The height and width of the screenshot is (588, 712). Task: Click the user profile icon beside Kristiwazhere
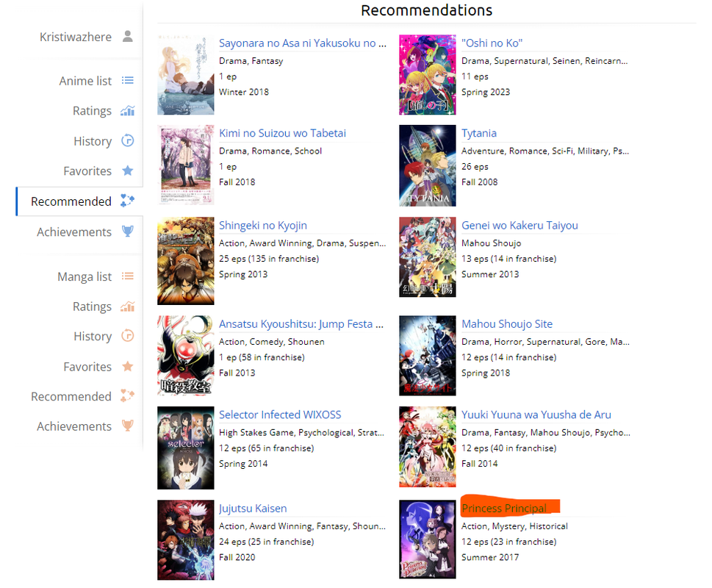click(x=128, y=36)
